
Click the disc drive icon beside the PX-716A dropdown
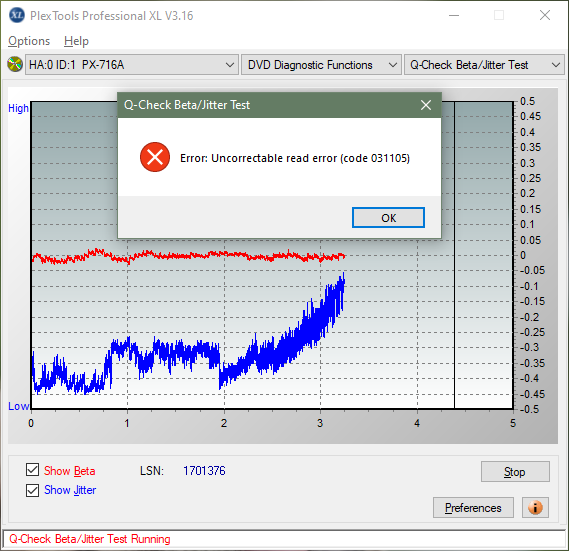click(15, 65)
